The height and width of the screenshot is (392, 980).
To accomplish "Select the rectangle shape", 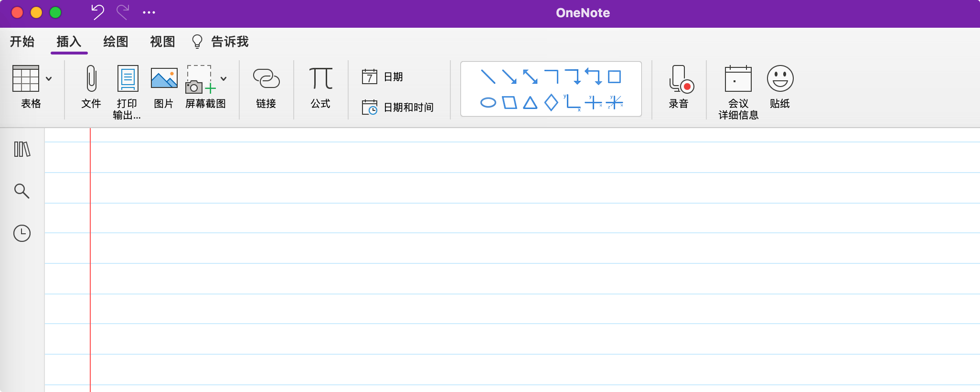I will click(615, 76).
